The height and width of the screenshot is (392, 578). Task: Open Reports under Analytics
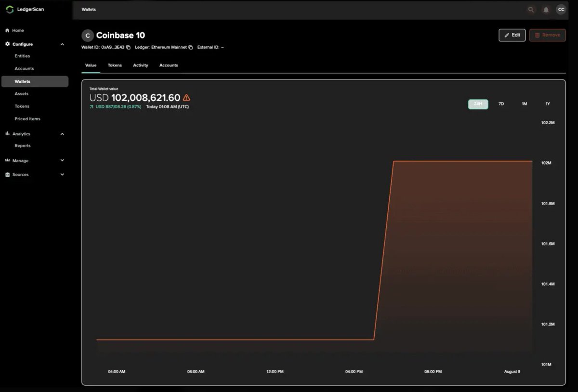click(22, 145)
